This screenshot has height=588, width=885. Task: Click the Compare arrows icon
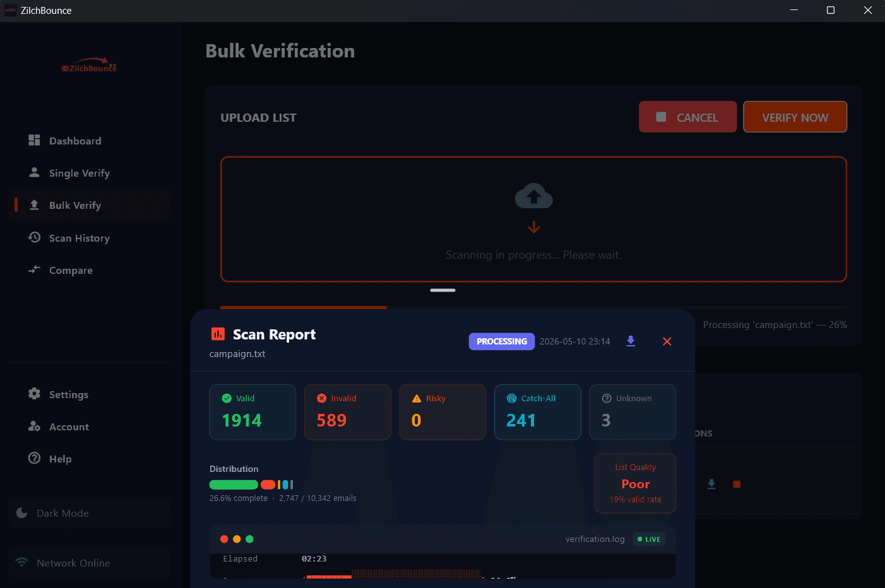[34, 269]
